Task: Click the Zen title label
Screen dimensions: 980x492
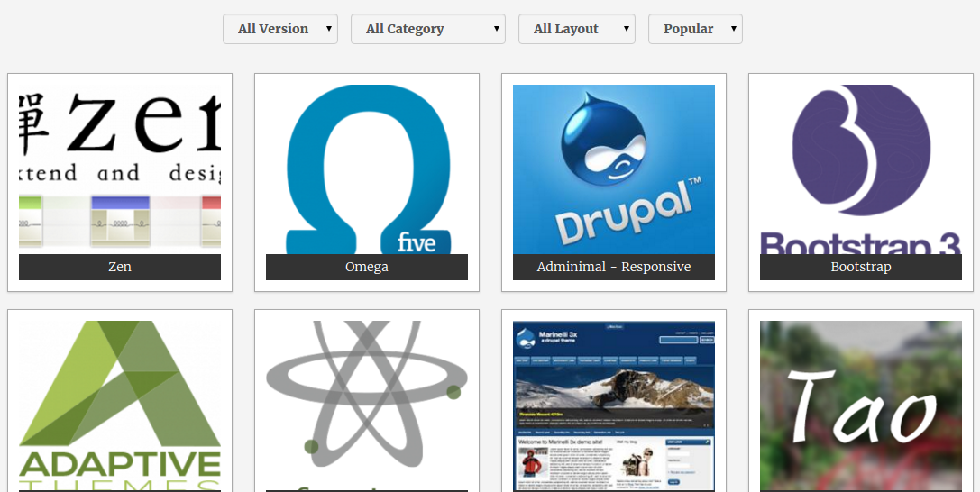Action: (x=120, y=267)
